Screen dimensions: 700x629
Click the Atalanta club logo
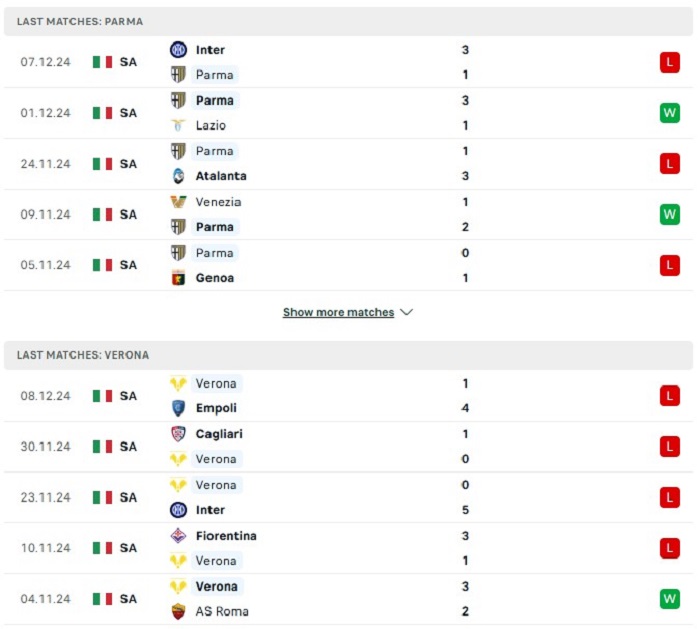[179, 176]
